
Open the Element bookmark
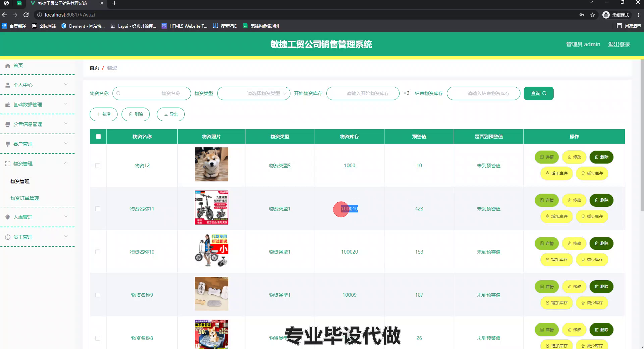(83, 26)
